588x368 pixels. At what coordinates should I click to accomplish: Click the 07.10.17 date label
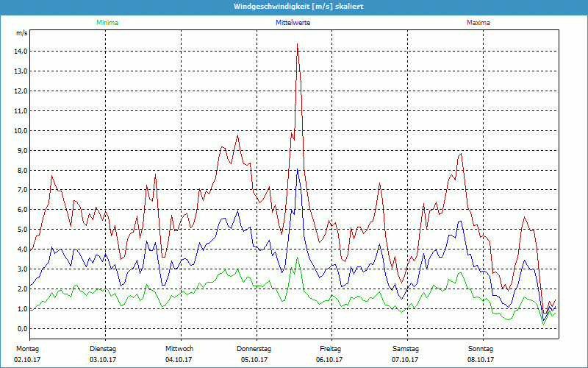pyautogui.click(x=405, y=360)
